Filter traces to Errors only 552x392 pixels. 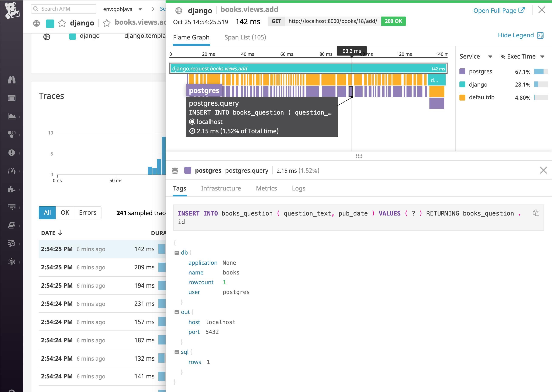87,213
